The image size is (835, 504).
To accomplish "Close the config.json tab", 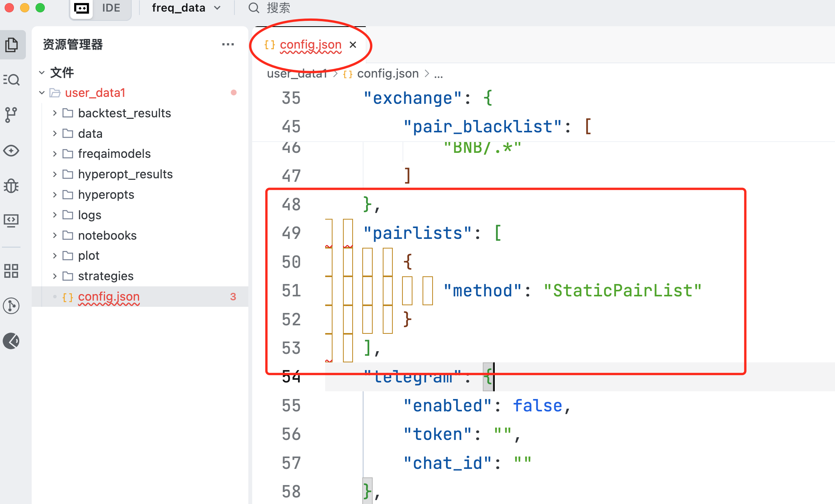I will coord(353,45).
